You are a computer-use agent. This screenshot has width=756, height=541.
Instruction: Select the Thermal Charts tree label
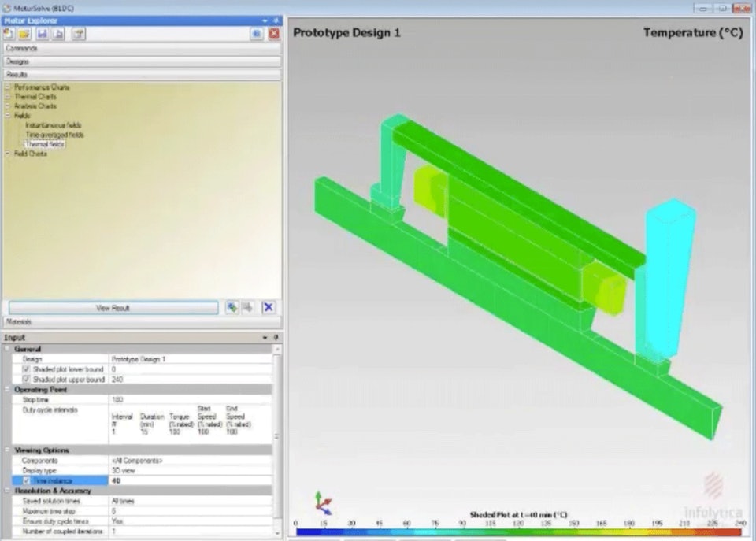(x=35, y=97)
